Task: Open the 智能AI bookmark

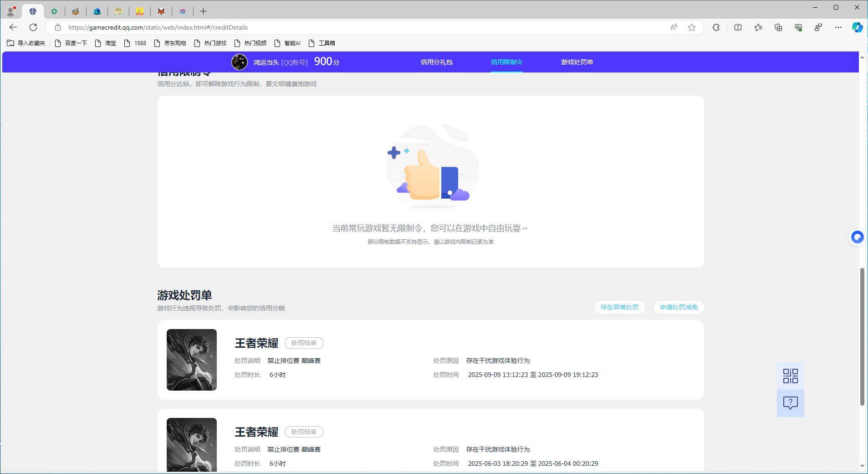Action: pyautogui.click(x=287, y=43)
